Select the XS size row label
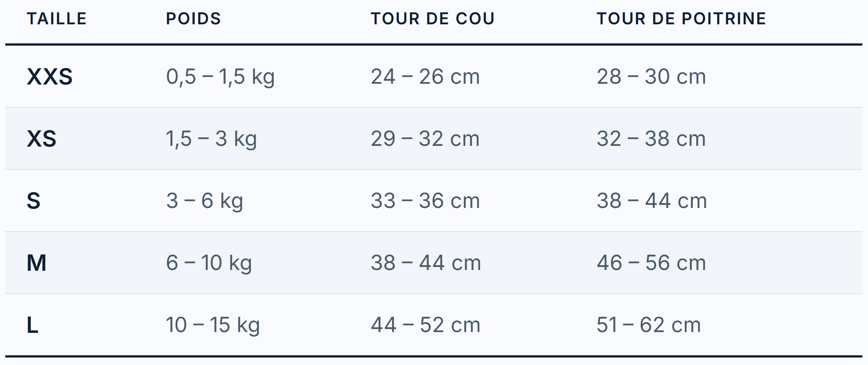The width and height of the screenshot is (868, 365). point(41,139)
